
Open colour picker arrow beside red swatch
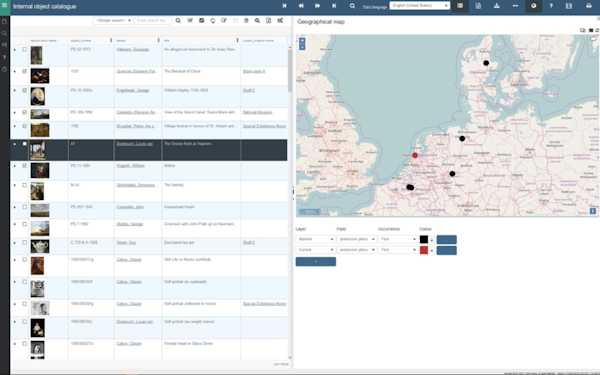click(x=432, y=251)
